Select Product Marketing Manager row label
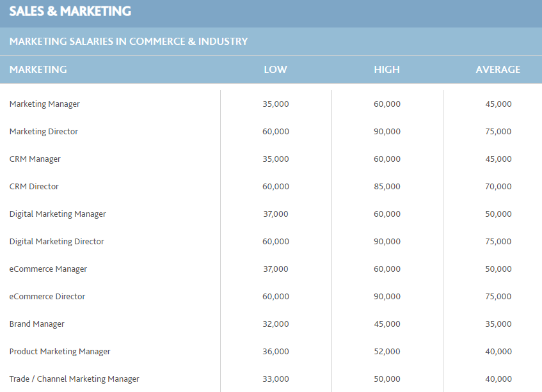 pyautogui.click(x=60, y=351)
